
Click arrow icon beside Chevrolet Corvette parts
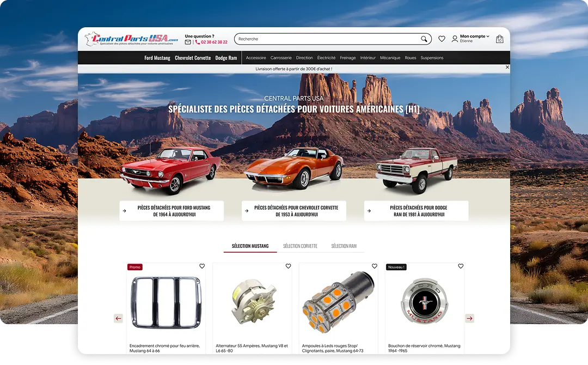click(x=247, y=211)
